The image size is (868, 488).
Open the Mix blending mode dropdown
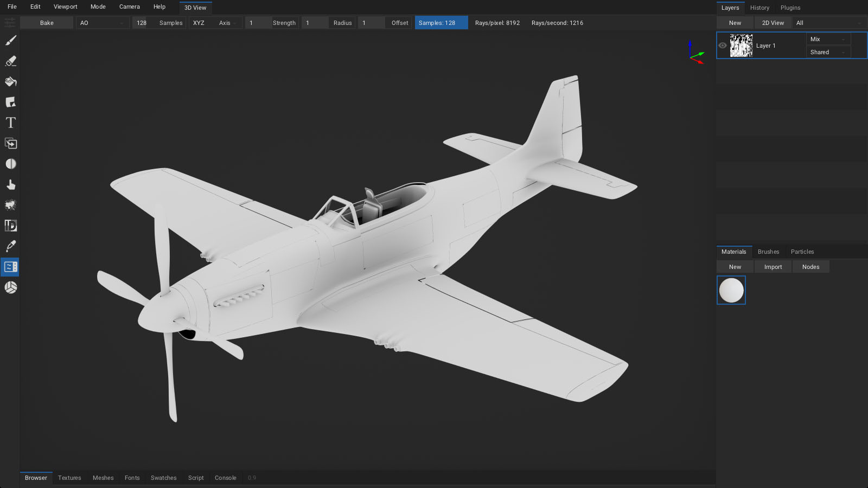coord(827,39)
